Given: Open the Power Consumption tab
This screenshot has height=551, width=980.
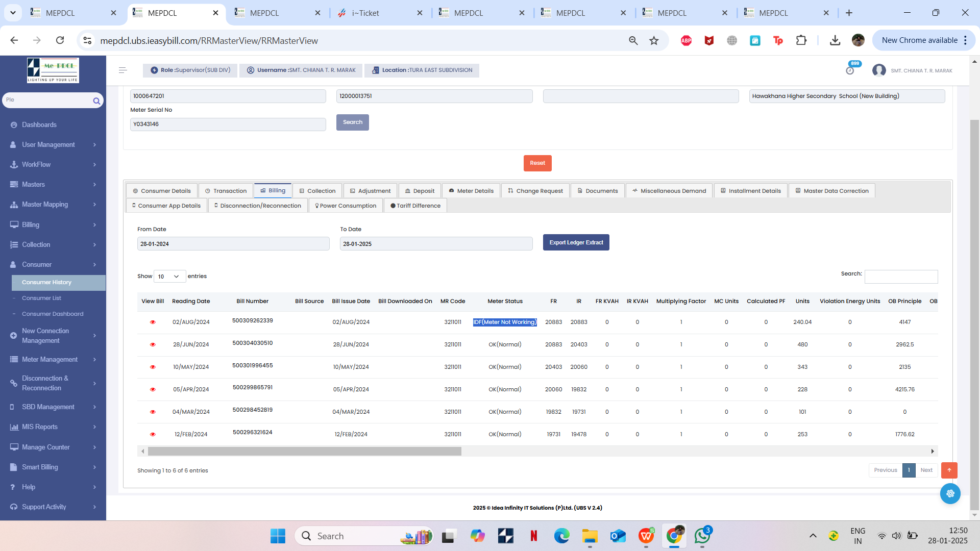Looking at the screenshot, I should point(346,206).
